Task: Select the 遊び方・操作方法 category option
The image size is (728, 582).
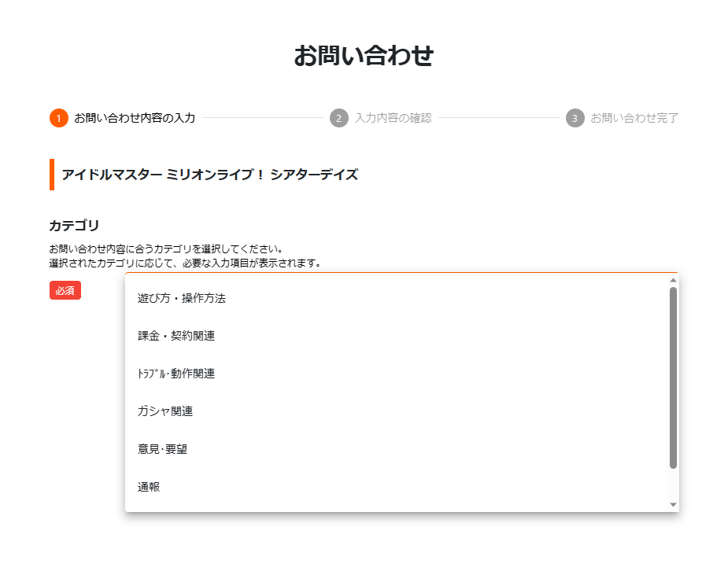Action: point(397,298)
